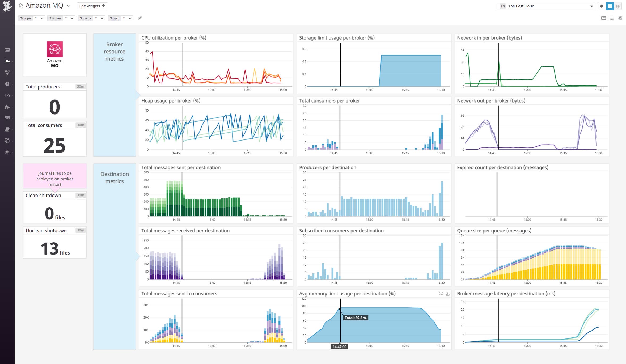
Task: Open keyboard shortcuts icon near settings gear
Action: pos(604,18)
